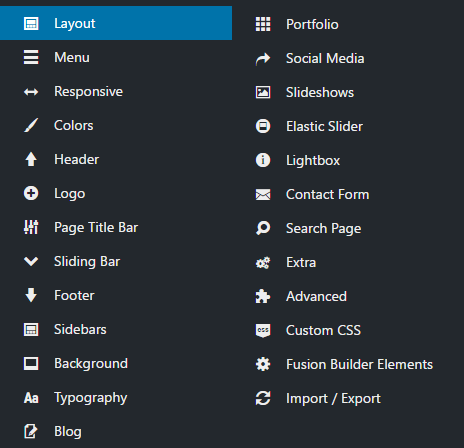Click the refresh icon beside Import / Export
The height and width of the screenshot is (448, 464).
pyautogui.click(x=263, y=398)
